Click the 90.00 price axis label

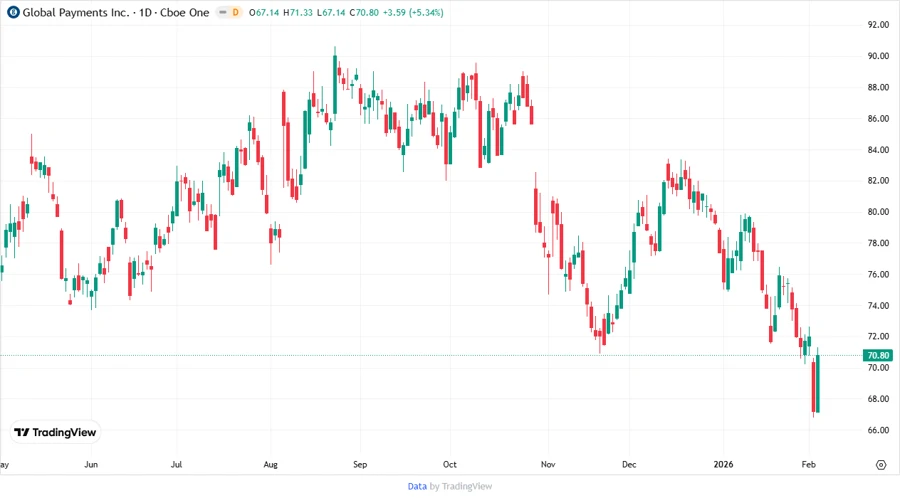point(878,56)
